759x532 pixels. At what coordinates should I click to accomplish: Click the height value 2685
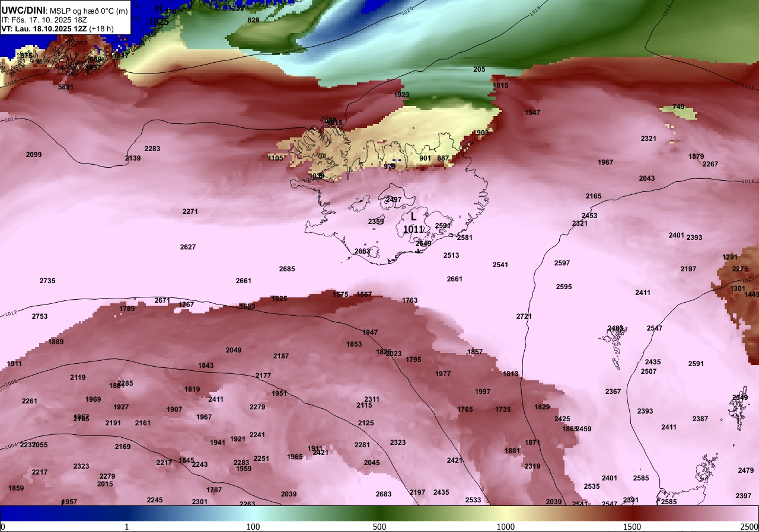pos(287,269)
